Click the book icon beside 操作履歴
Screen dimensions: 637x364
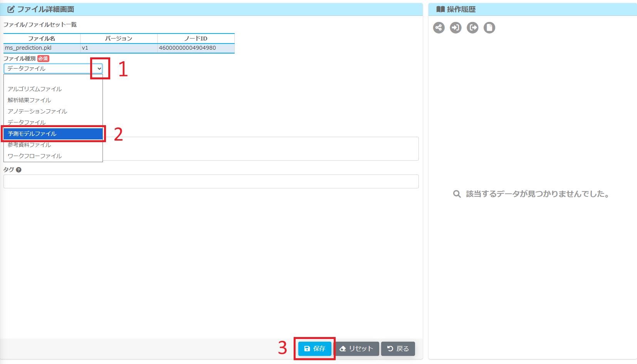click(440, 9)
